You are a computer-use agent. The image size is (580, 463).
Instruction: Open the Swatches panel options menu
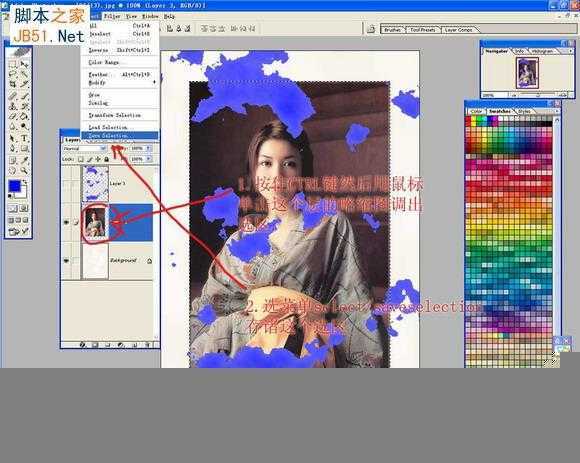pyautogui.click(x=557, y=111)
